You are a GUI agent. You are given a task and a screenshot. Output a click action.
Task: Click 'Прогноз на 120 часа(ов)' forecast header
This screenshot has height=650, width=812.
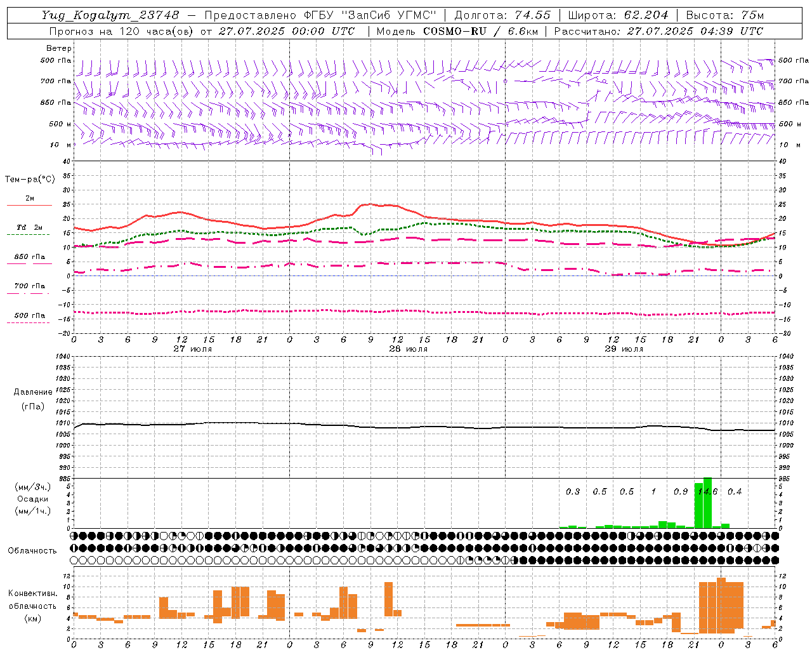(121, 31)
